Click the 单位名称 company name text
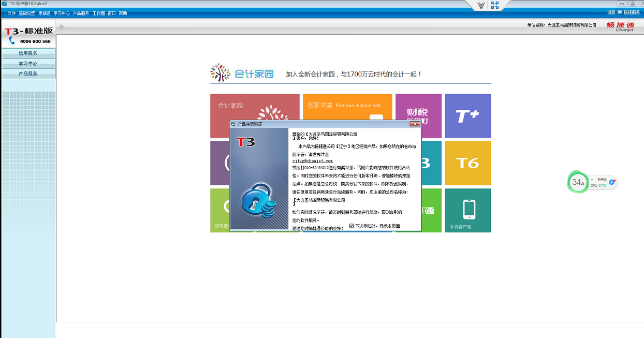 pos(562,25)
